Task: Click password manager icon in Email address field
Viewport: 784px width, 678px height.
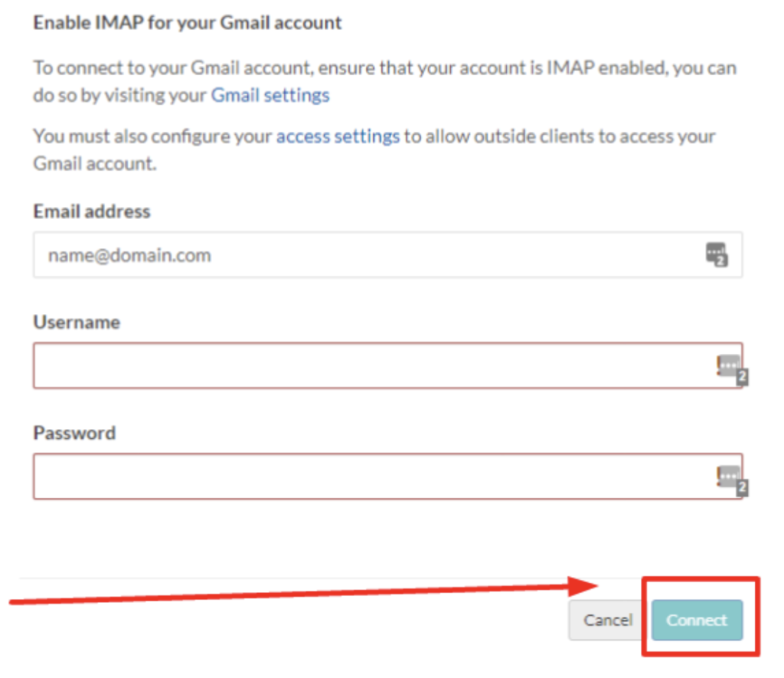Action: tap(717, 254)
